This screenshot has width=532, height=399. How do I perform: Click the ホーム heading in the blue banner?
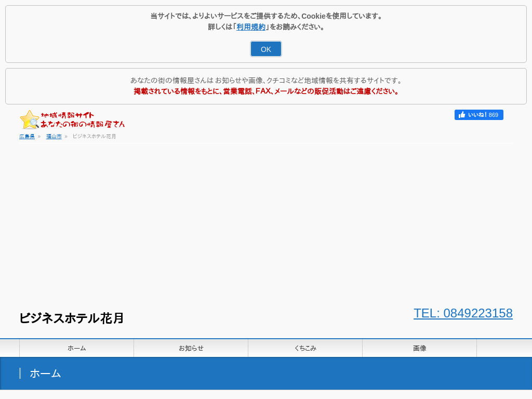click(x=46, y=374)
